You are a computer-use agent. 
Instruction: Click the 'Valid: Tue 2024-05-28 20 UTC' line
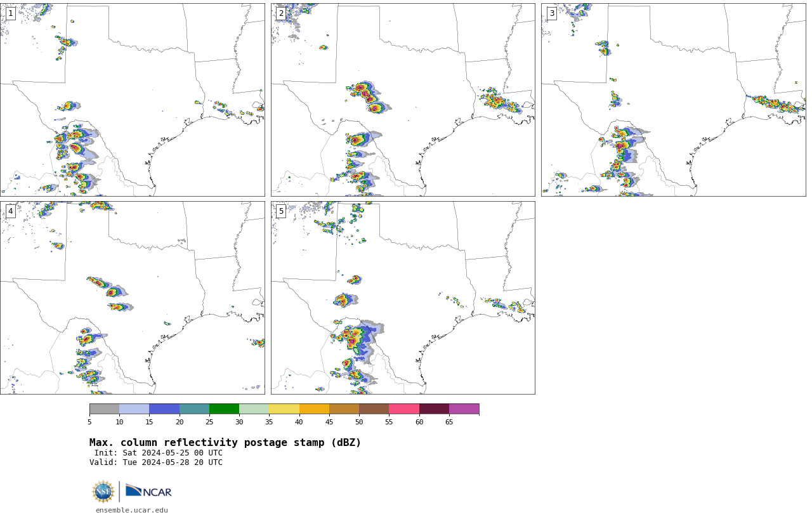pos(156,462)
